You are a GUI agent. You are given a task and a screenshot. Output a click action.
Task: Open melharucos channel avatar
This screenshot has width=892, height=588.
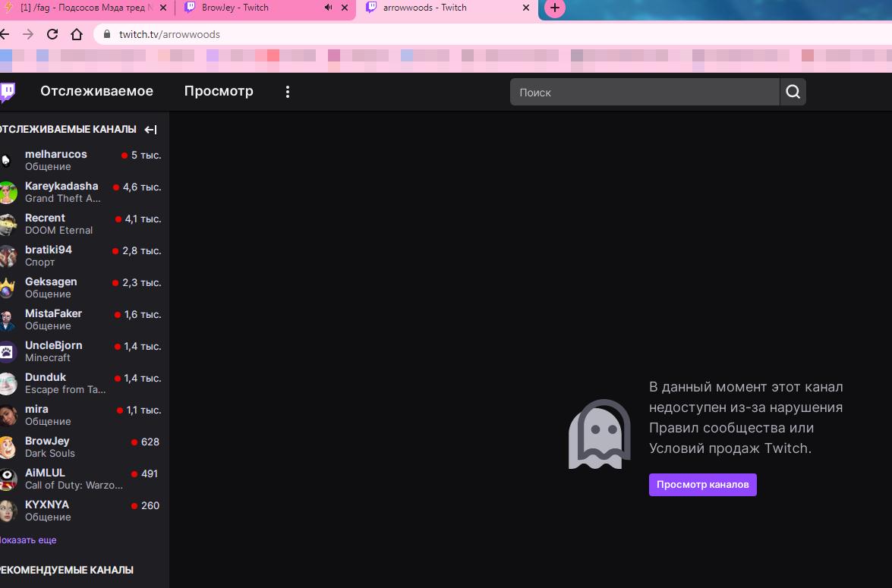7,160
